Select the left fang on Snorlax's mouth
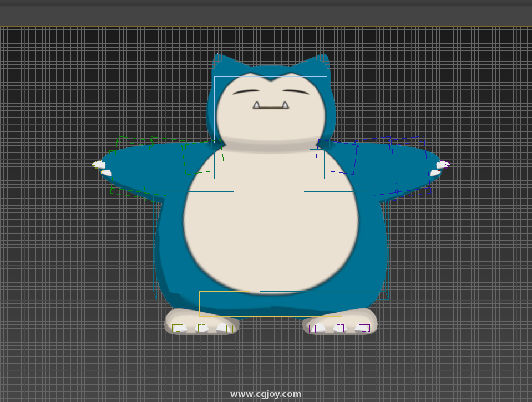Viewport: 532px width, 402px height. (256, 105)
